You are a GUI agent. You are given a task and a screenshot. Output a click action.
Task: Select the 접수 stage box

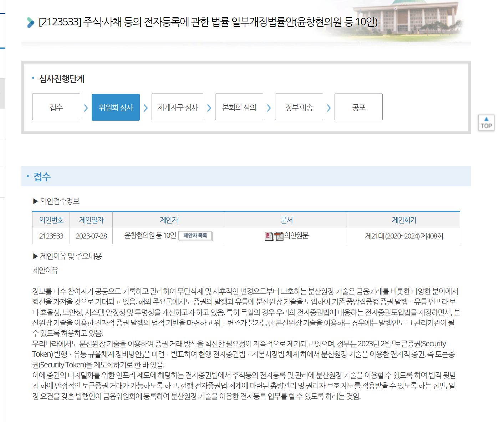click(56, 107)
